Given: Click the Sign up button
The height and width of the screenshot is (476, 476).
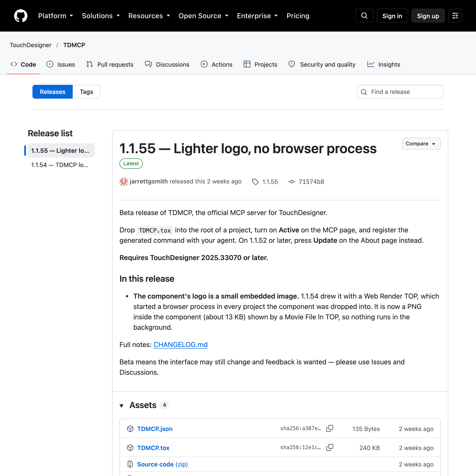Looking at the screenshot, I should 428,16.
